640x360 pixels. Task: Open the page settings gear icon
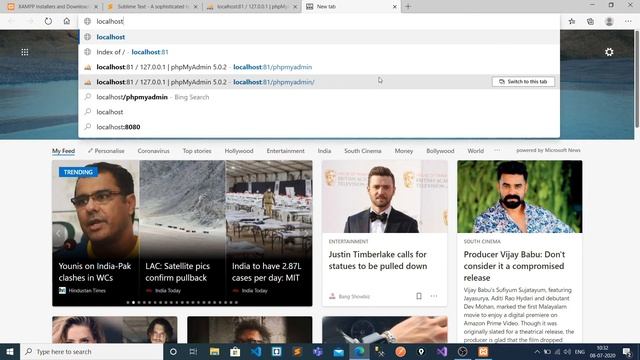[609, 52]
